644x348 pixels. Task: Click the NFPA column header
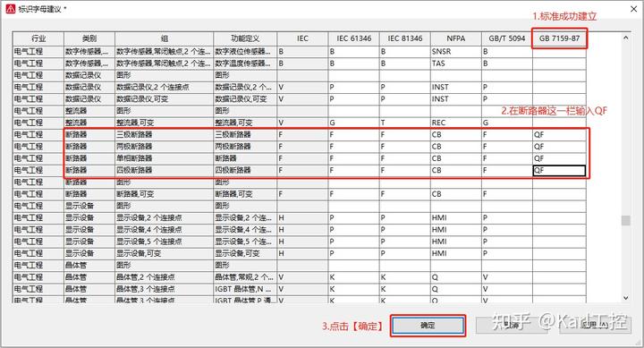coord(456,38)
